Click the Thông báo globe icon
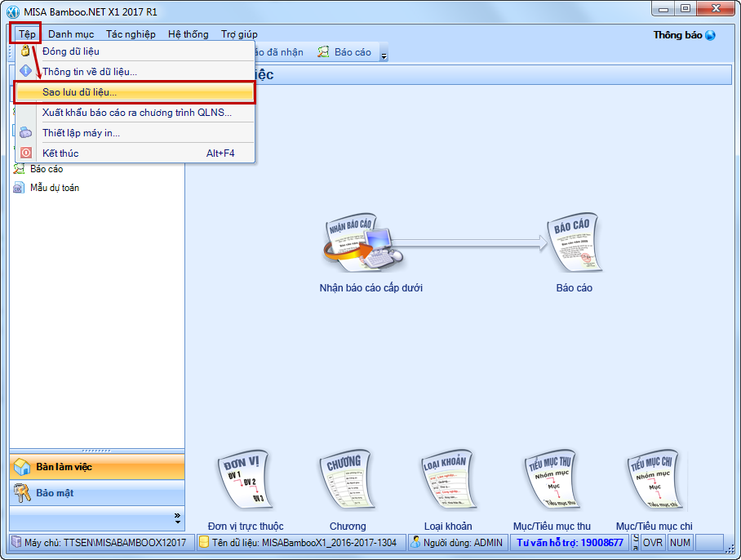Viewport: 741px width, 560px height. tap(710, 35)
